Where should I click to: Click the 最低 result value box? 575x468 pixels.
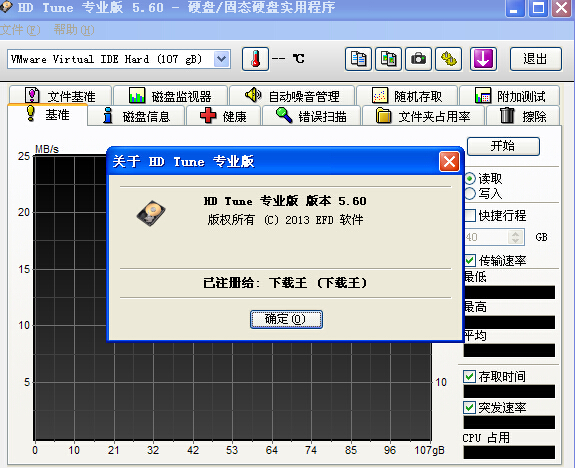coord(509,292)
